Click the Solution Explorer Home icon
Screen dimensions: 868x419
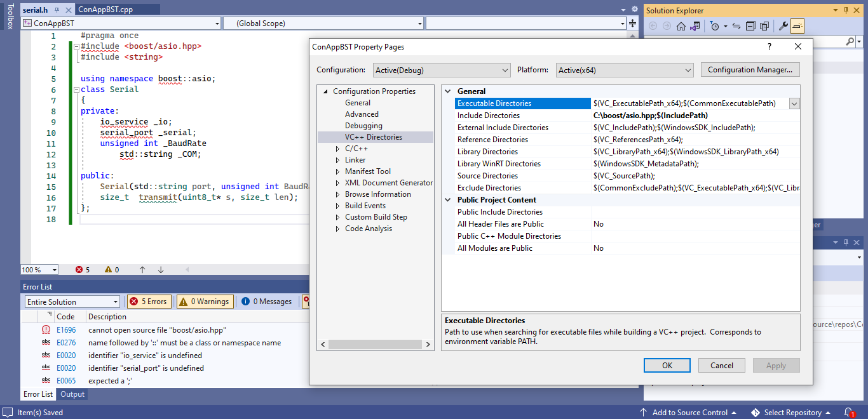pos(681,26)
